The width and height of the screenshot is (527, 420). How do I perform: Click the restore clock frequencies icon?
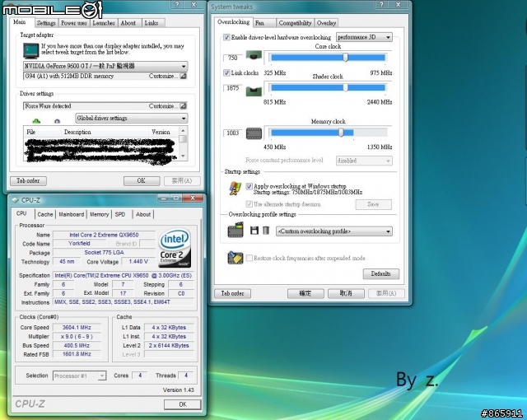pyautogui.click(x=236, y=258)
